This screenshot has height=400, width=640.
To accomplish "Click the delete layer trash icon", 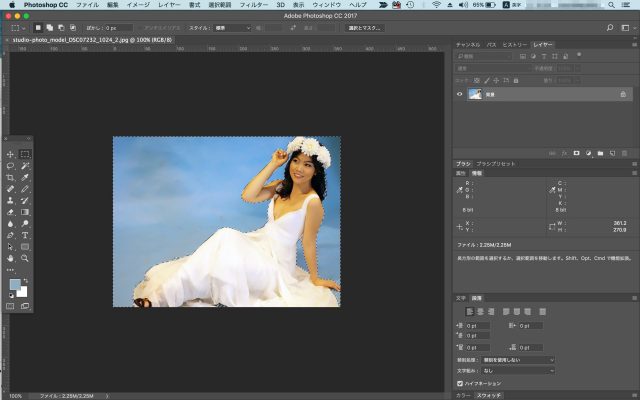I will coord(626,153).
